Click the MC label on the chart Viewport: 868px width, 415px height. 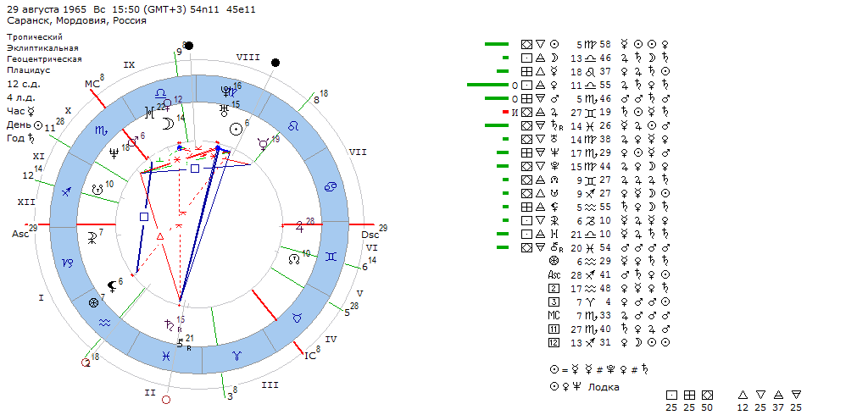coord(92,84)
